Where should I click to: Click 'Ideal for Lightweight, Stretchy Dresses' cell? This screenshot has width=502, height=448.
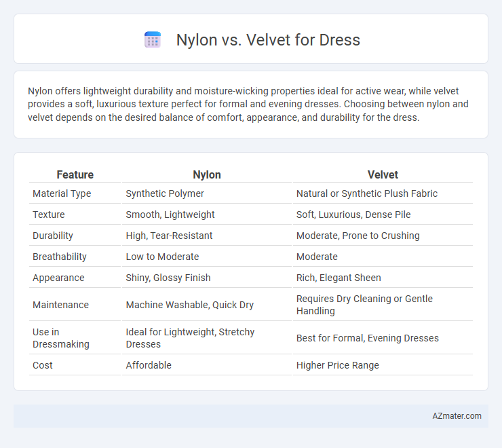(x=190, y=338)
